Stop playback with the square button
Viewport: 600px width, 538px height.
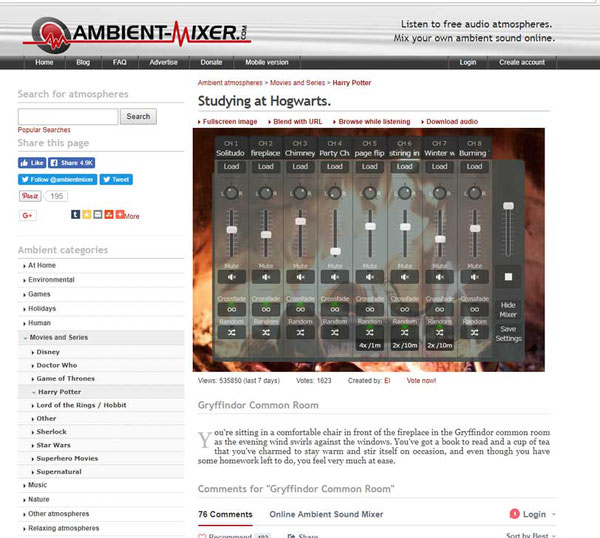[x=508, y=277]
